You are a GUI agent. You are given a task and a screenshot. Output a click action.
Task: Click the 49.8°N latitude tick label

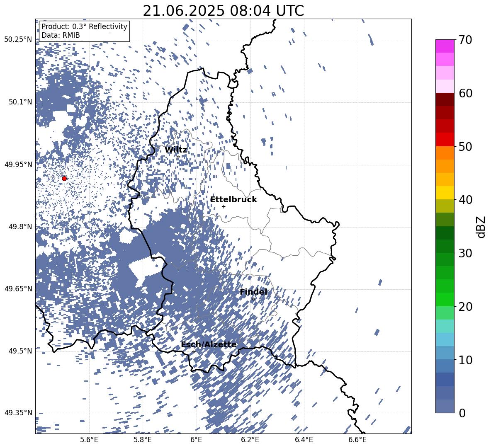point(21,227)
